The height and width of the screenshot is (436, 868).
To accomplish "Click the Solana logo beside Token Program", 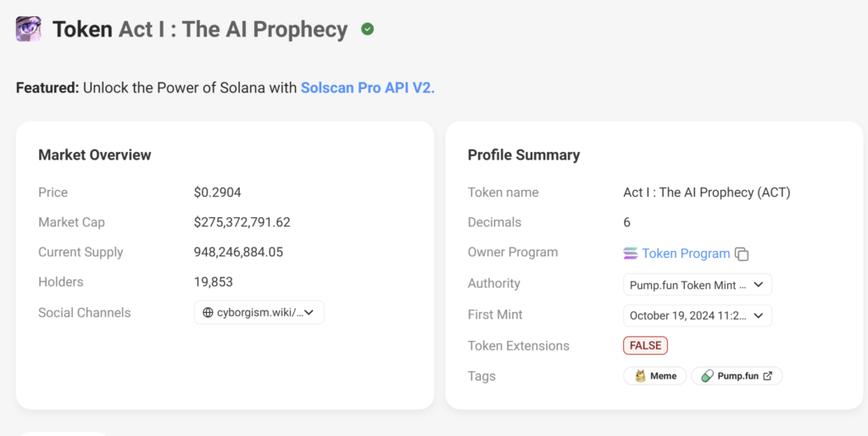I will [x=631, y=253].
